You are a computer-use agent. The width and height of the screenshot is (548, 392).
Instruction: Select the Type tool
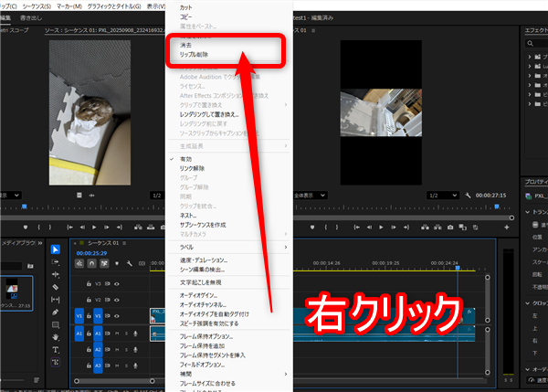(55, 348)
